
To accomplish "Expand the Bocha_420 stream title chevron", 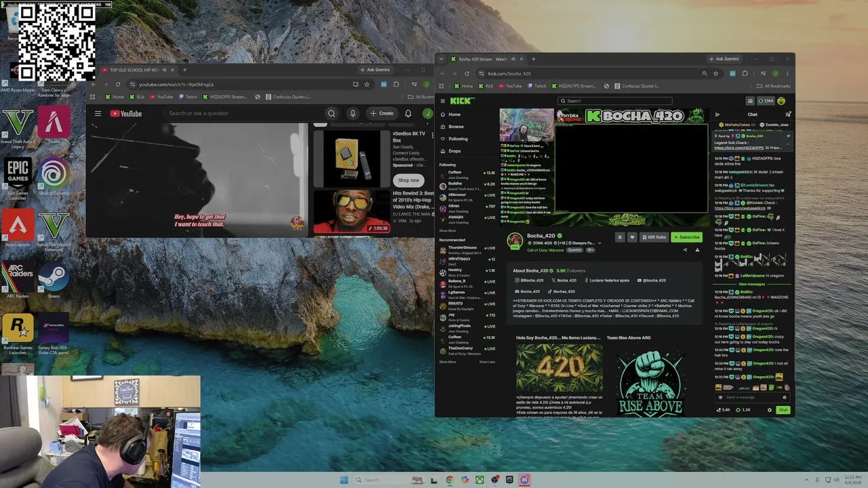I will pos(599,243).
